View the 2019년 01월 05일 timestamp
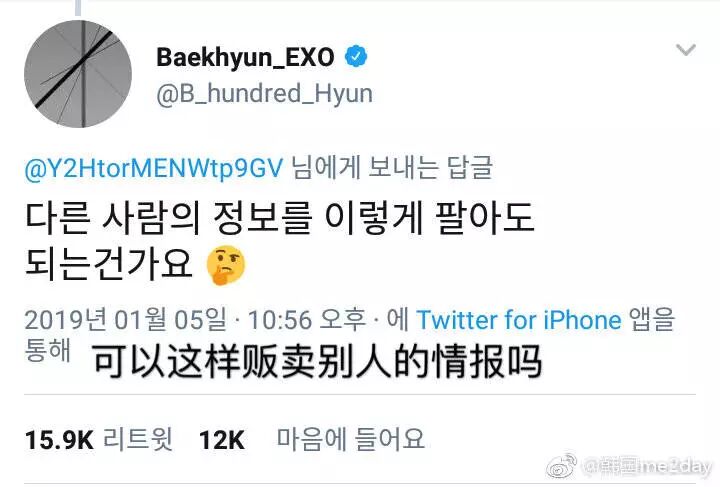This screenshot has width=720, height=487. [126, 319]
